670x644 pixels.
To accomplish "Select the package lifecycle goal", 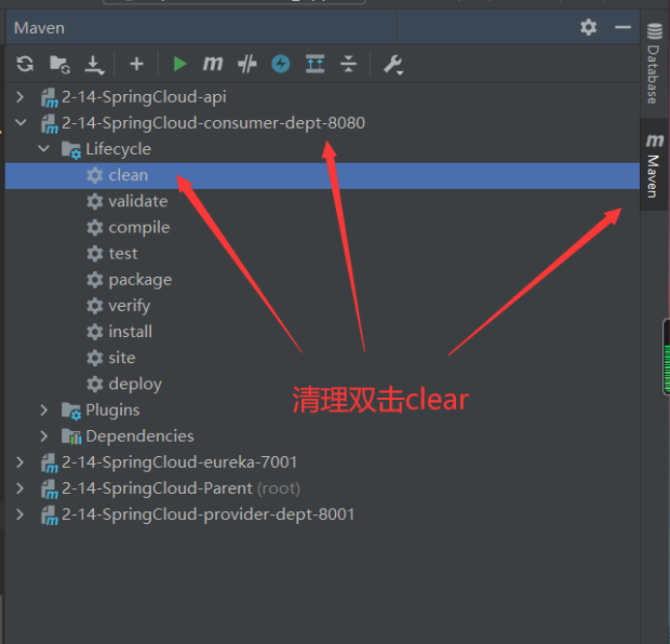I will click(x=322, y=280).
